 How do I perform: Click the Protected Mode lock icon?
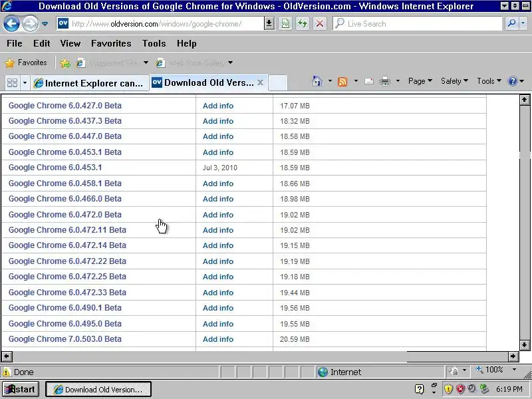[454, 371]
